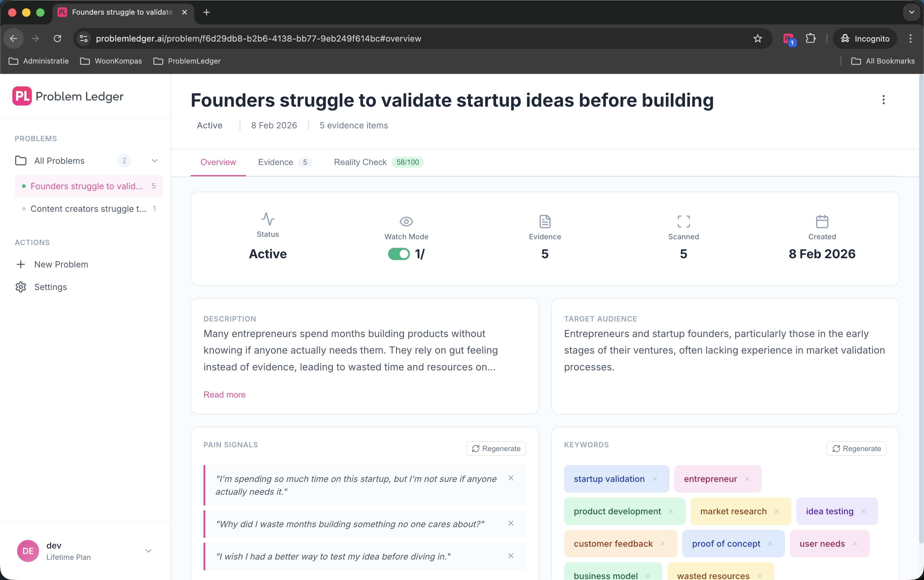
Task: Select the 'Content creators struggle' problem
Action: 89,209
